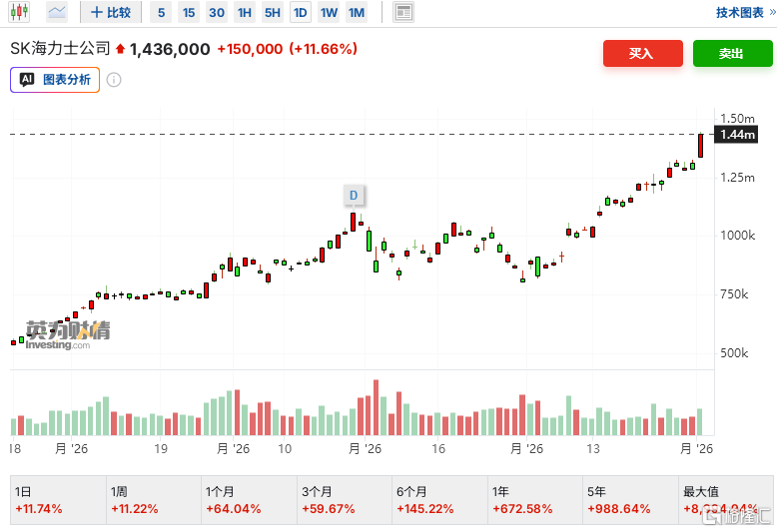Open the 技术图表 technical chart link
Screen dimensions: 777x532
tap(745, 12)
